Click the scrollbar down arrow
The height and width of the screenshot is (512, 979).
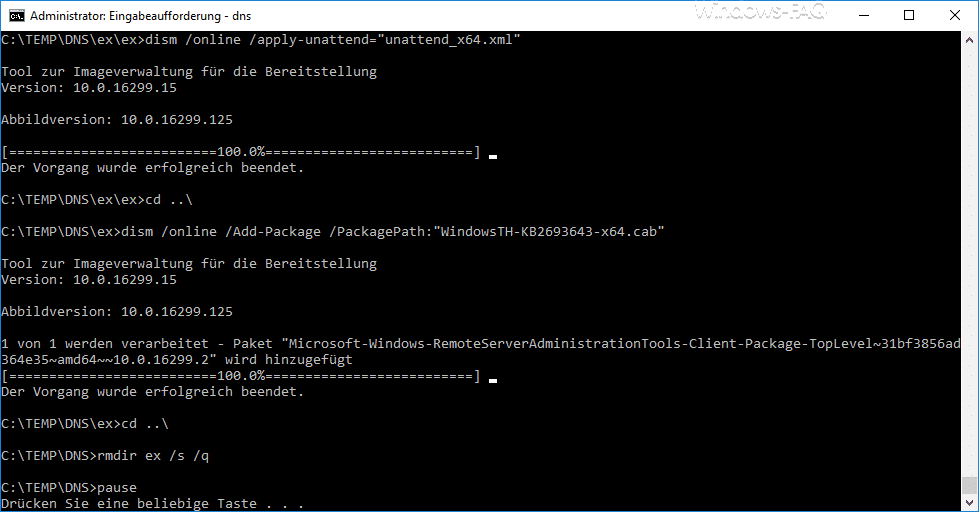[969, 502]
